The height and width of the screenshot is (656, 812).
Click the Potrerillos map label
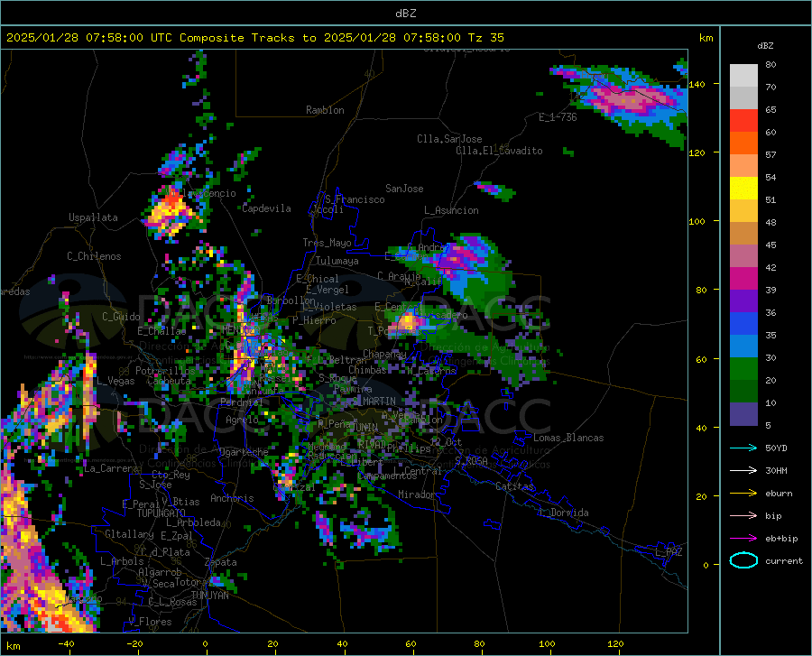pyautogui.click(x=165, y=371)
